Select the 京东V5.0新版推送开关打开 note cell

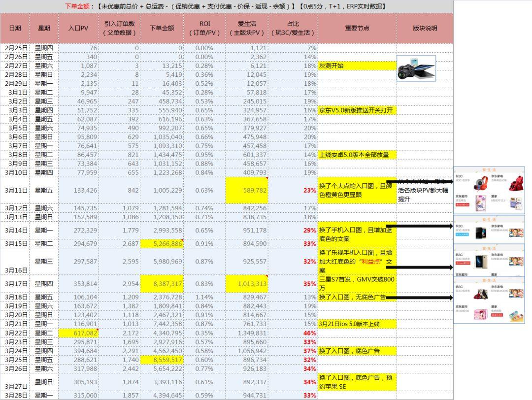357,110
